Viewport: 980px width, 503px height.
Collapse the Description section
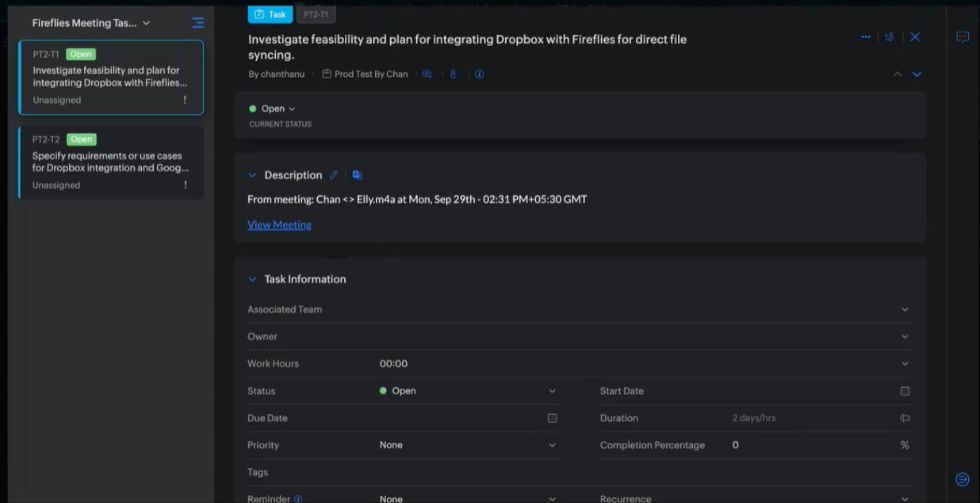(252, 175)
